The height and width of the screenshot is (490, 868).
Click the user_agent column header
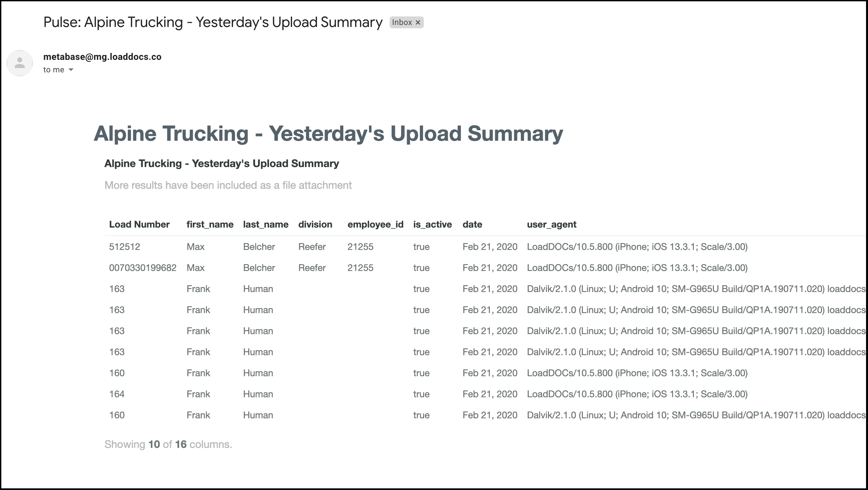tap(552, 225)
